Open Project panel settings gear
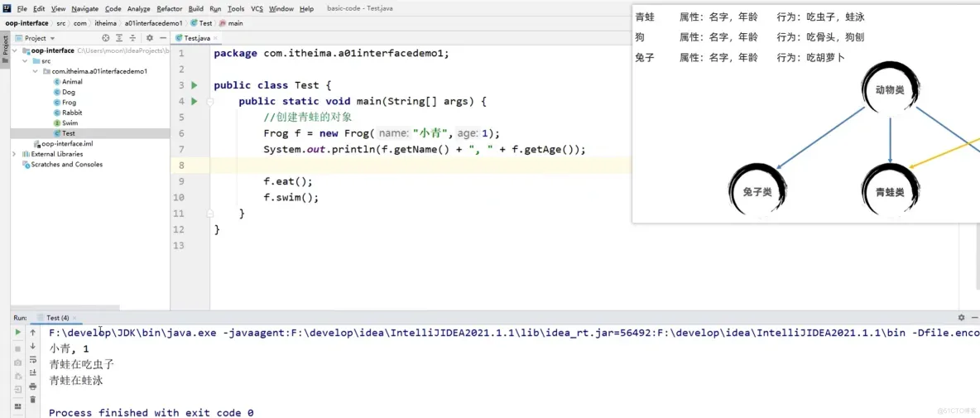Viewport: 980px width, 418px height. [149, 38]
